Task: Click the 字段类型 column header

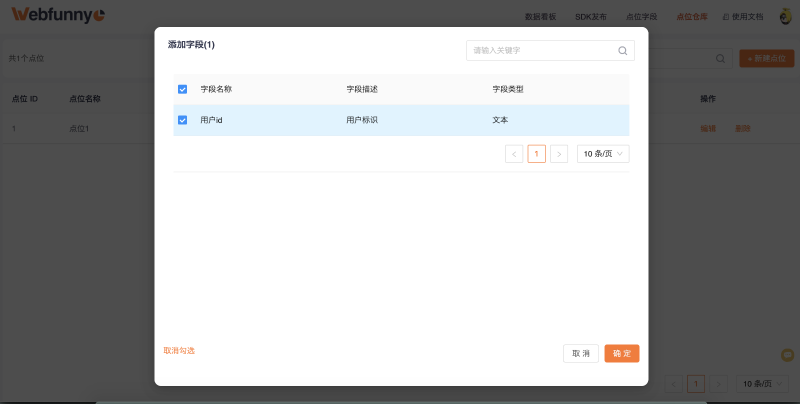Action: pos(508,89)
